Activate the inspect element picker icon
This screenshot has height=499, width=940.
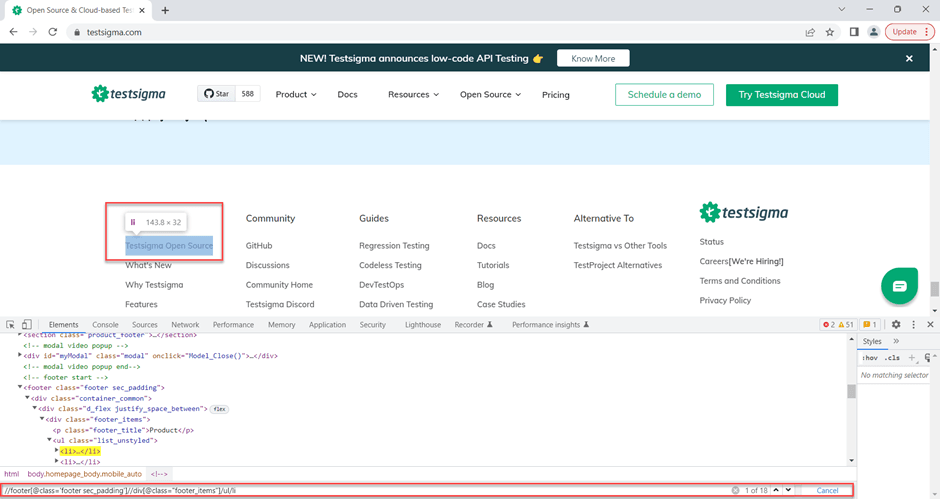point(10,324)
